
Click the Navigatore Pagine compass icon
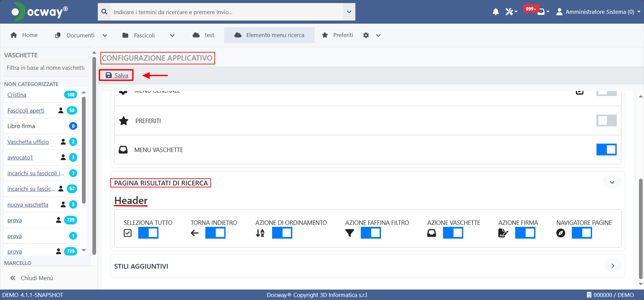[x=560, y=233]
